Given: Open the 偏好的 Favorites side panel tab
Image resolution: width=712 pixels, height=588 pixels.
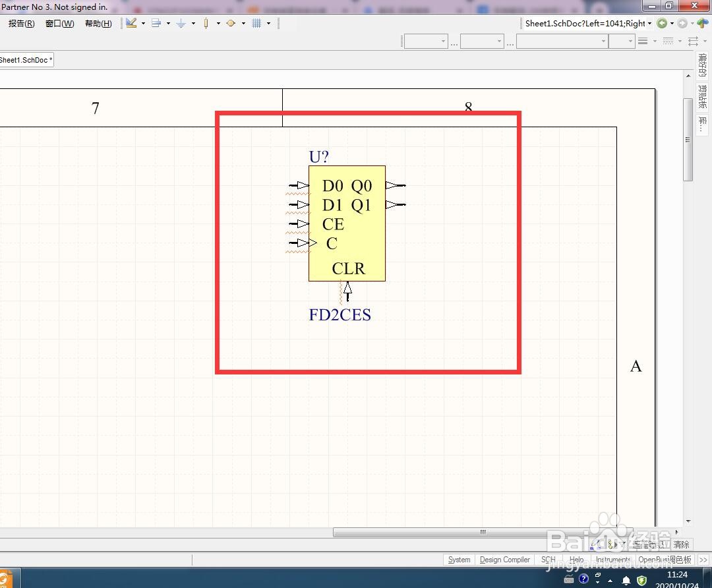Looking at the screenshot, I should click(703, 65).
